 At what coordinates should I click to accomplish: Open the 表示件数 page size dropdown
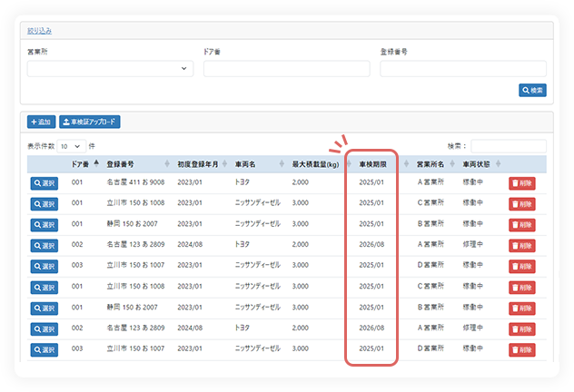71,145
